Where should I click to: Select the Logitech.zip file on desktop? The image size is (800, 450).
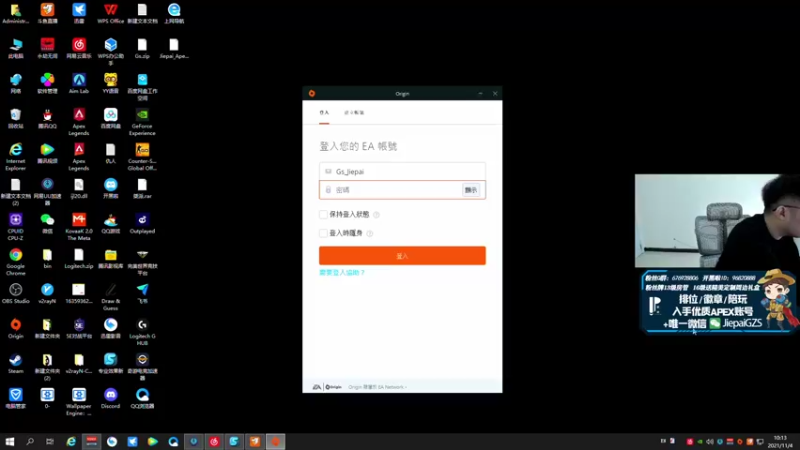tap(79, 259)
